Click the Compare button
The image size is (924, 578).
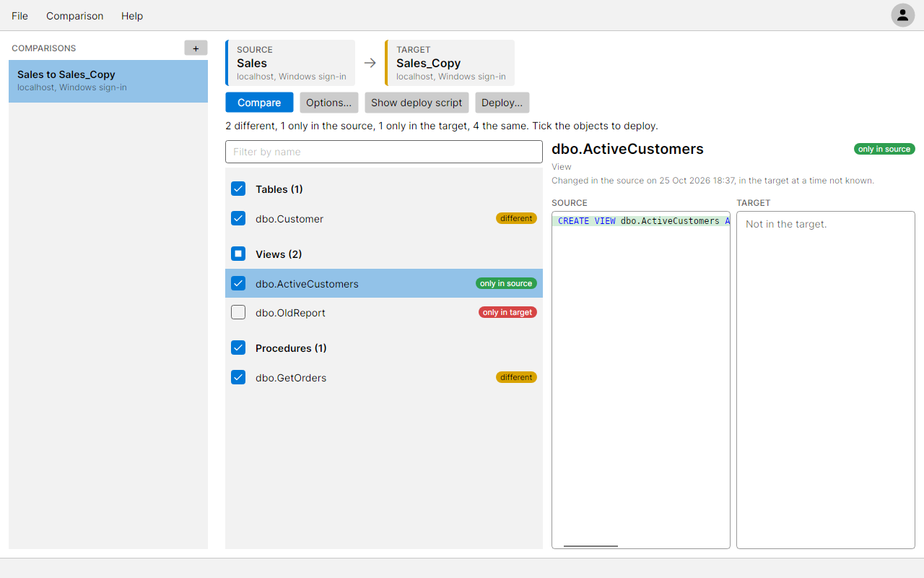pyautogui.click(x=259, y=103)
